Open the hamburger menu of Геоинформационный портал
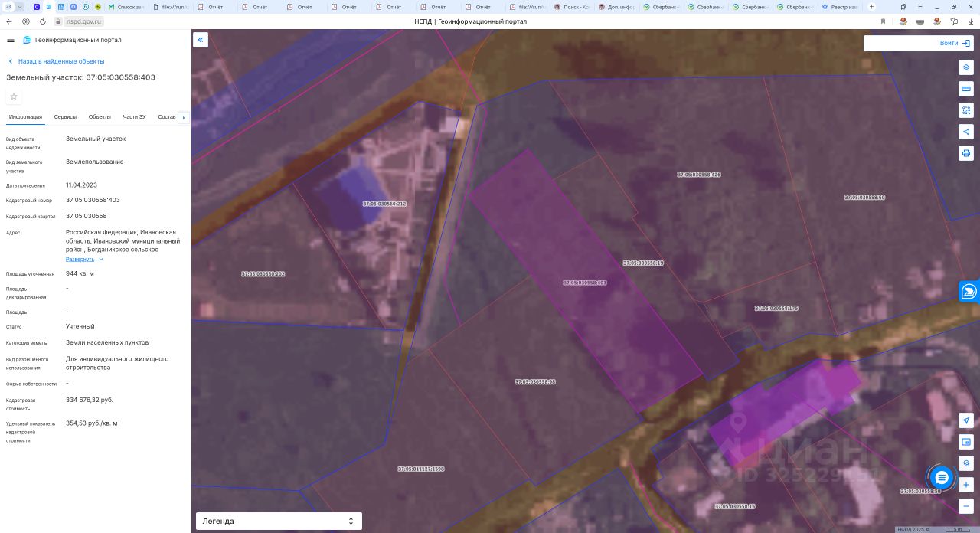The image size is (980, 533). tap(10, 40)
